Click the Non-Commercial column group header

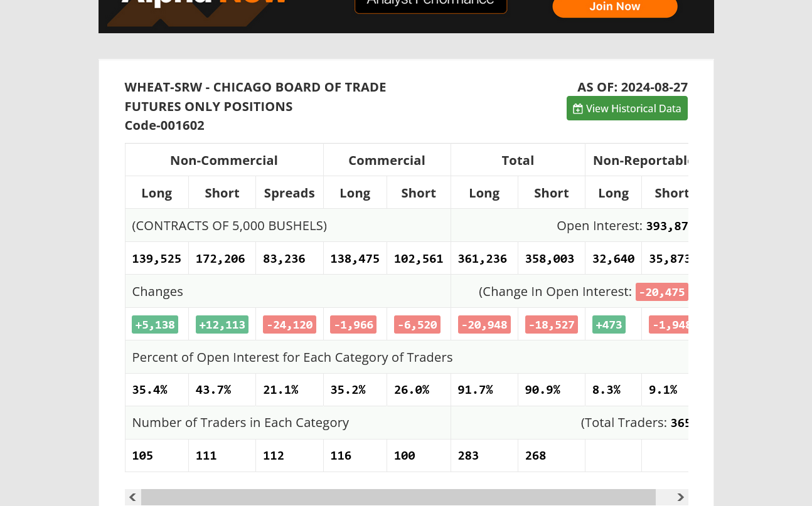[224, 161]
